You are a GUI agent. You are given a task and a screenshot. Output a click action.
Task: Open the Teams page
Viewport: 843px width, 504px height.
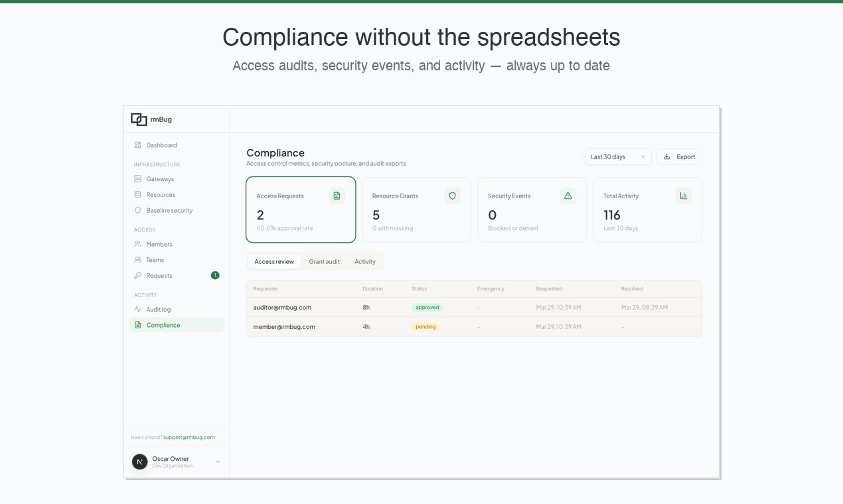177,260
